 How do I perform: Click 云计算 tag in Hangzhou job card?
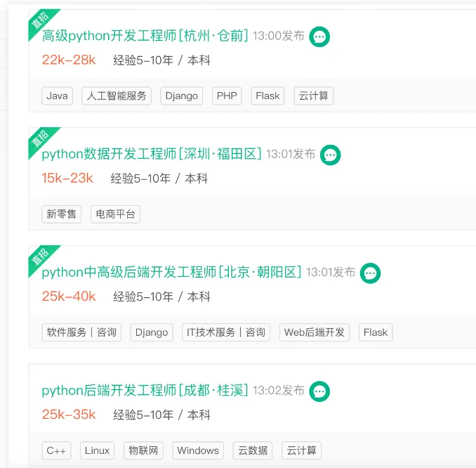[314, 96]
